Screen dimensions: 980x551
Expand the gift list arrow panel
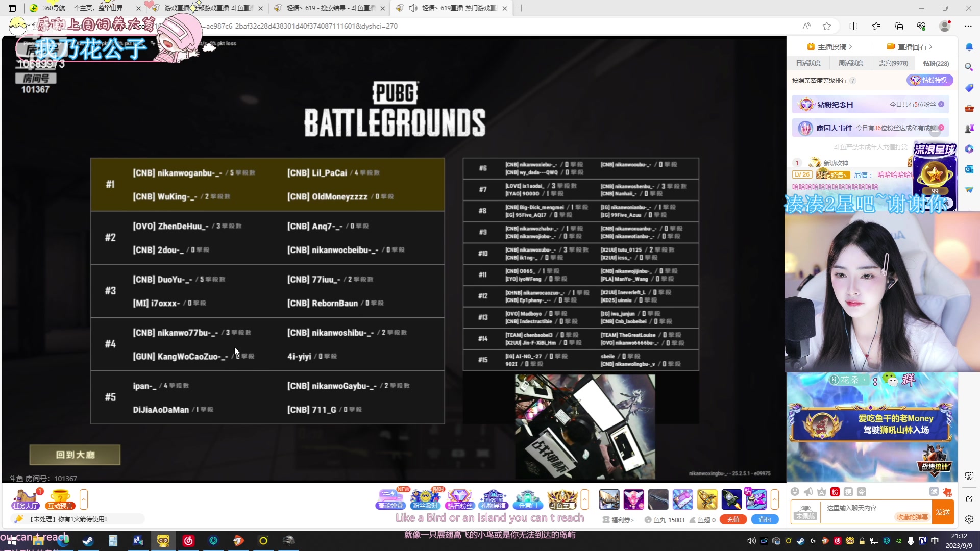click(774, 499)
